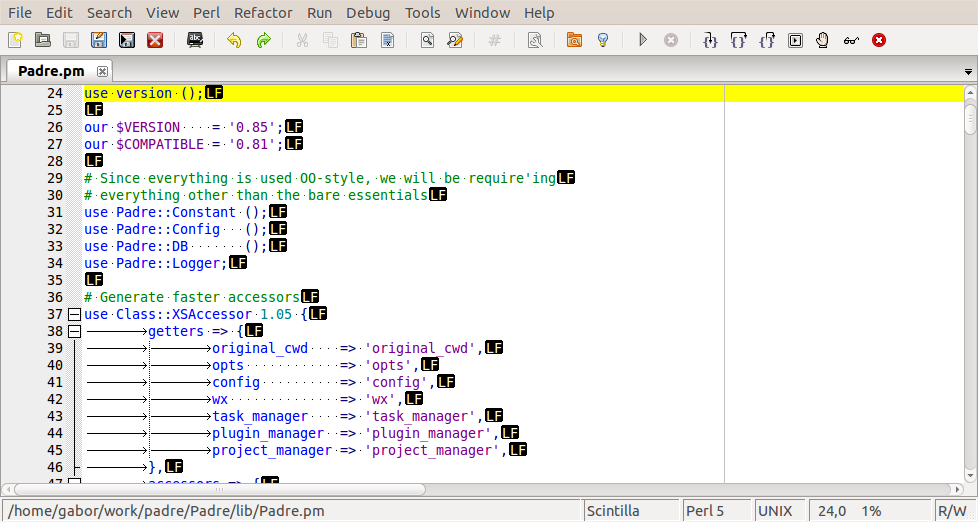978x522 pixels.
Task: Click the New file icon
Action: pos(15,41)
